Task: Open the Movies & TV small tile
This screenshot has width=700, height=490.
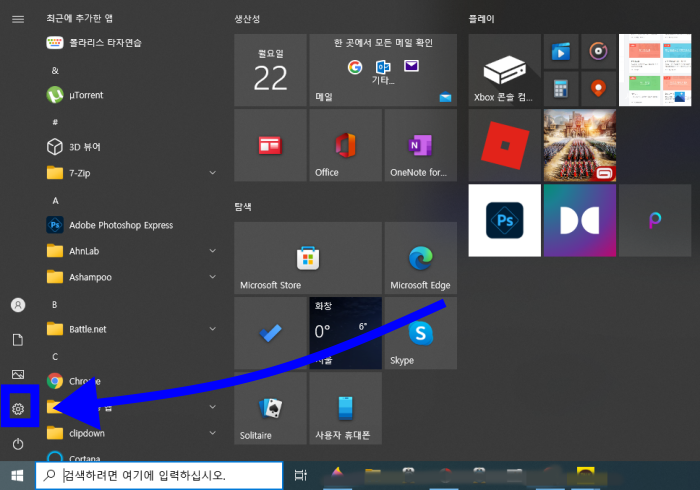Action: tap(561, 51)
